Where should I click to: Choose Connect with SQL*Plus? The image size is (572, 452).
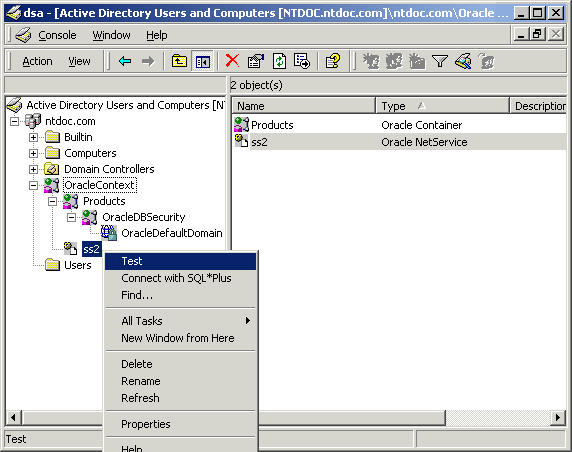point(180,278)
